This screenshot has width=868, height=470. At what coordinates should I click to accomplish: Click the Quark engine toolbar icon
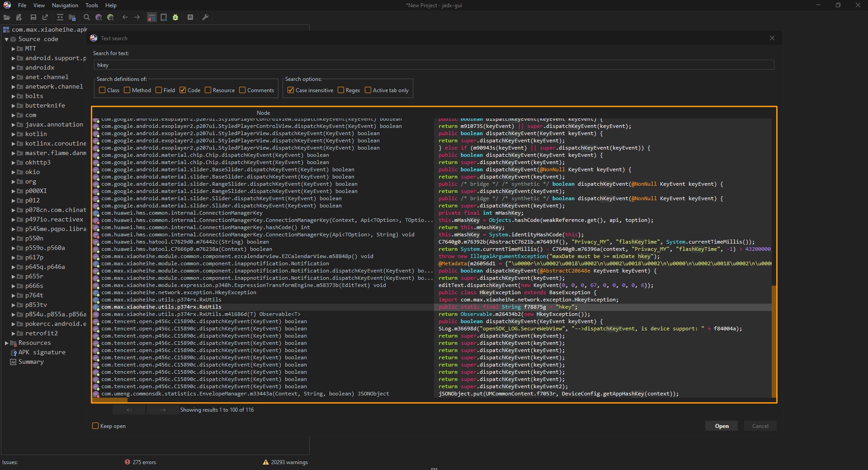(x=164, y=17)
